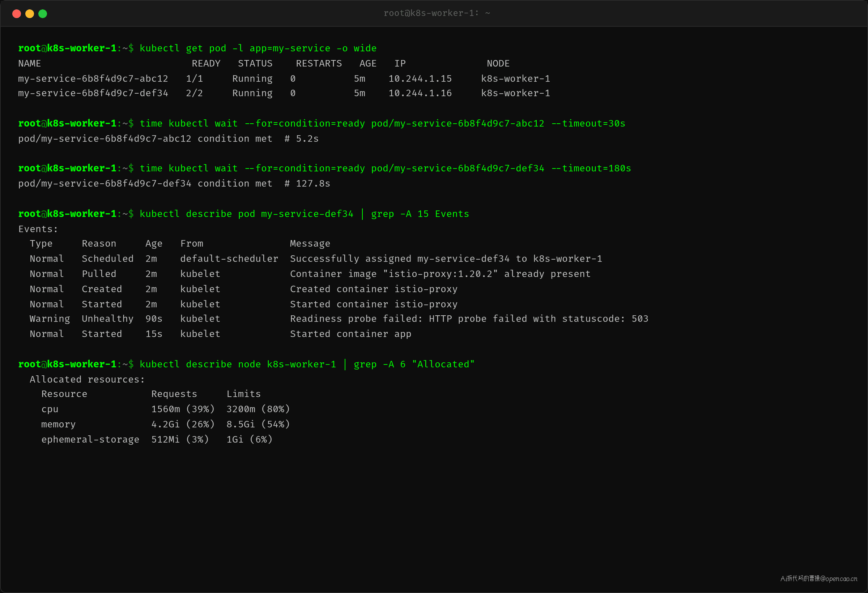The width and height of the screenshot is (868, 593).
Task: Click the root@k8s-worker-1 window title
Action: (437, 13)
